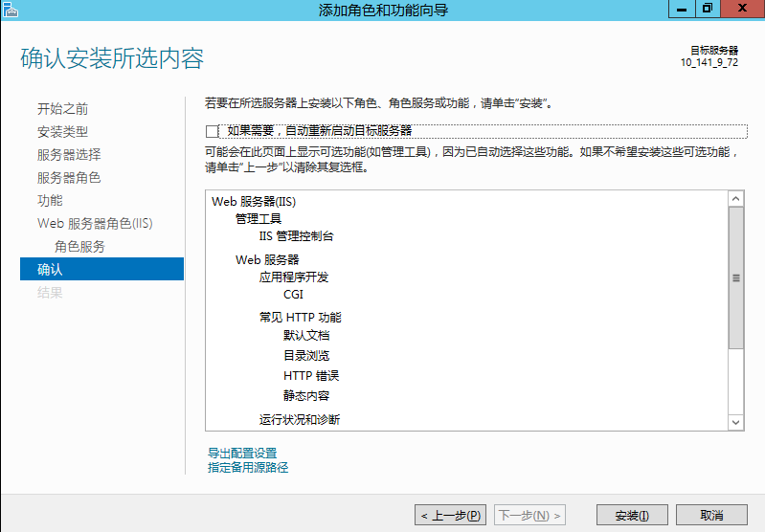Select the 角色服务 sub-step
Screen dimensions: 765x532
[x=80, y=247]
